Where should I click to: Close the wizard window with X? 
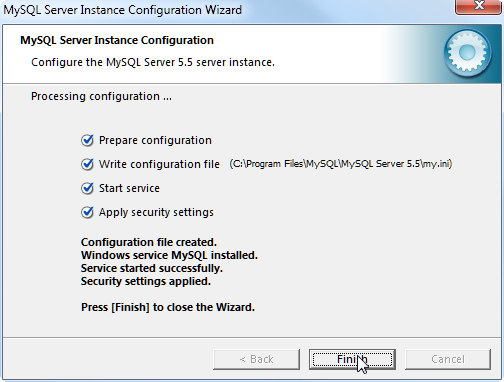tap(479, 6)
